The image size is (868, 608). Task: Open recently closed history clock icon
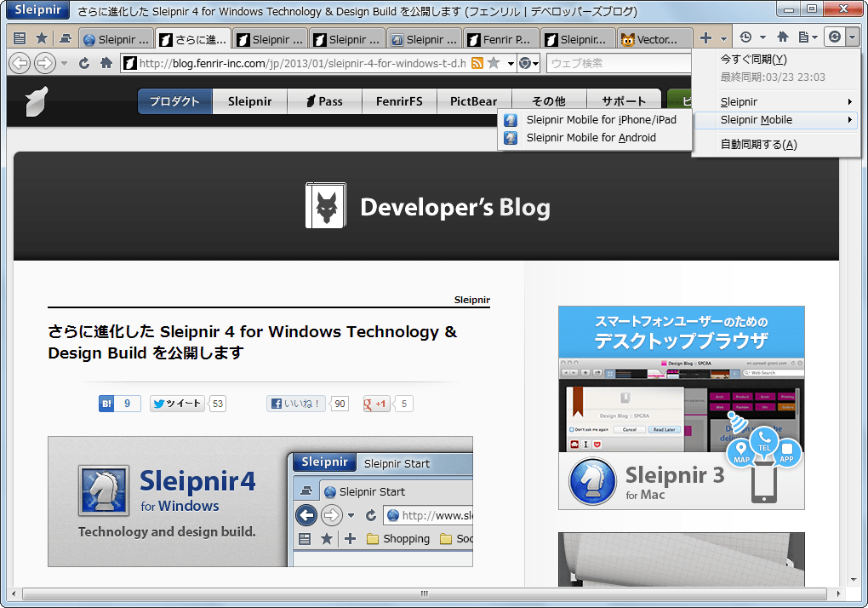[745, 37]
